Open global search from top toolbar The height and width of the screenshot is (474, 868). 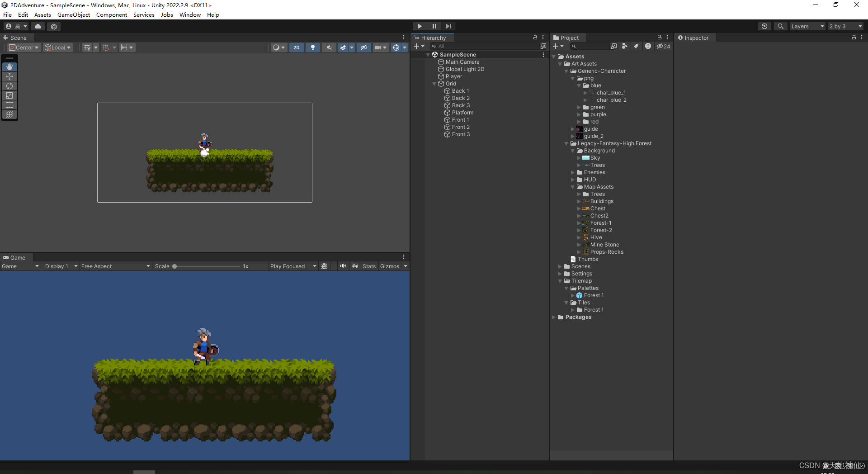tap(780, 26)
